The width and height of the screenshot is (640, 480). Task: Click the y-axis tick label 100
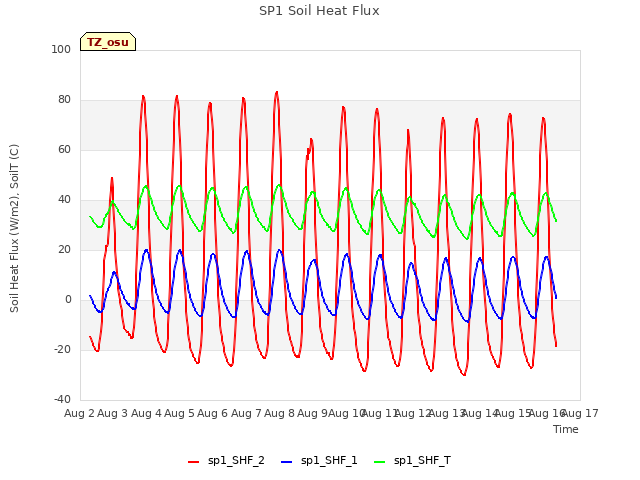tap(61, 49)
